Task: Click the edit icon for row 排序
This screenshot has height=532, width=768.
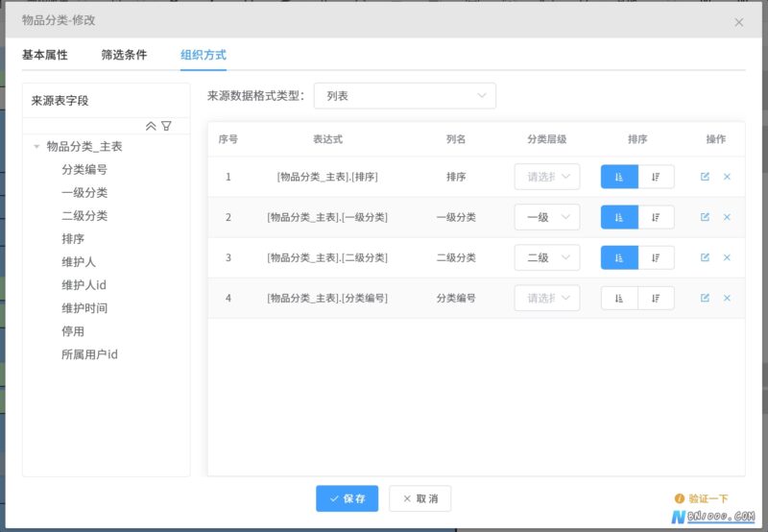Action: 705,177
